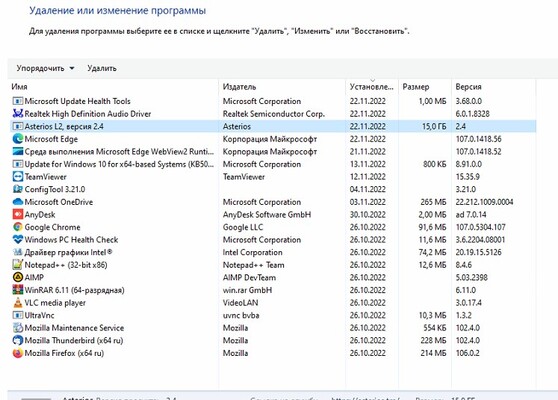This screenshot has height=400, width=558.
Task: Click the ConfigTool 3.21.0 icon
Action: (x=17, y=189)
